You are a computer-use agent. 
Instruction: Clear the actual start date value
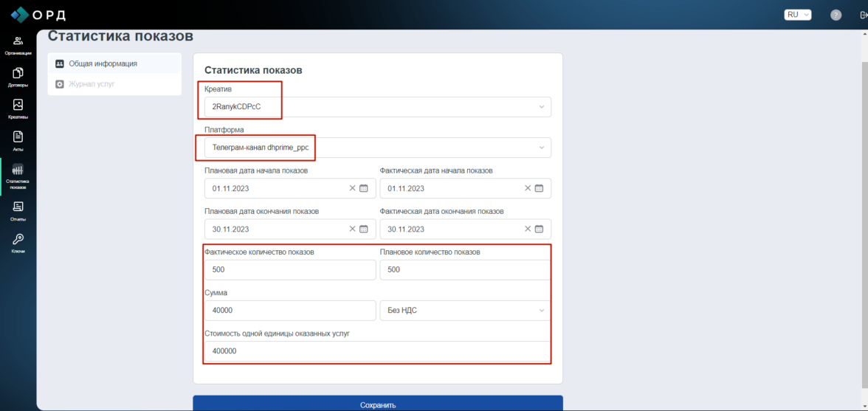[x=527, y=188]
